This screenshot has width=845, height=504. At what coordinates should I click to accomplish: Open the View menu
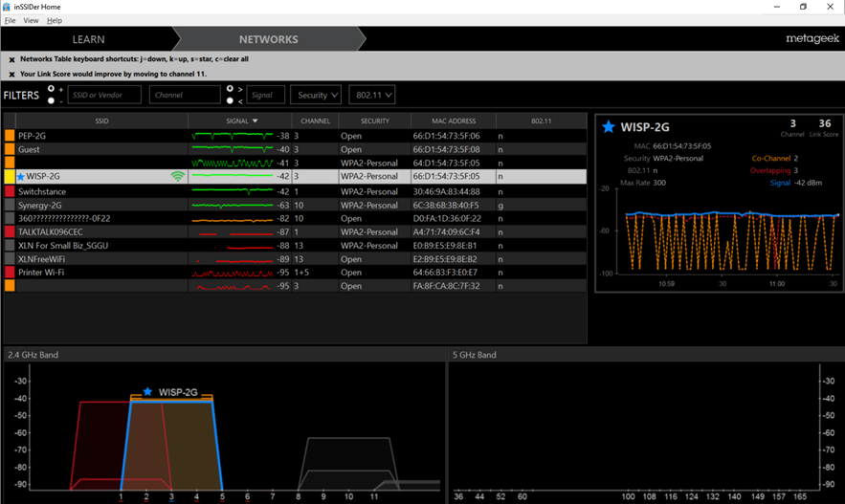(31, 20)
